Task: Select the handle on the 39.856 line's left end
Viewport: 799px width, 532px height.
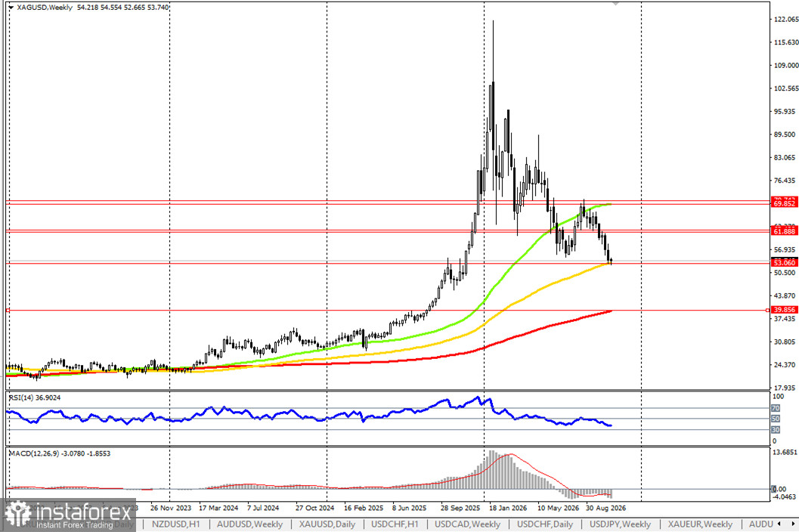Action: point(8,310)
